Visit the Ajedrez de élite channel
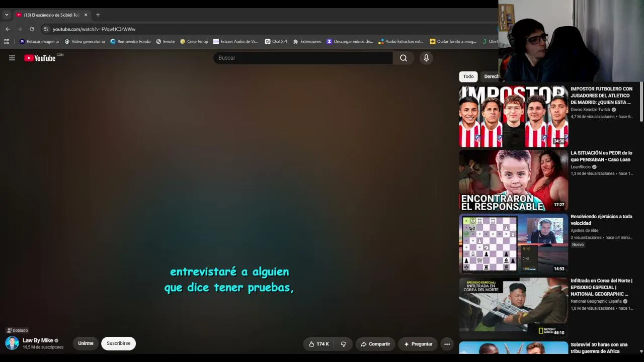Image resolution: width=644 pixels, height=362 pixels. coord(584,231)
